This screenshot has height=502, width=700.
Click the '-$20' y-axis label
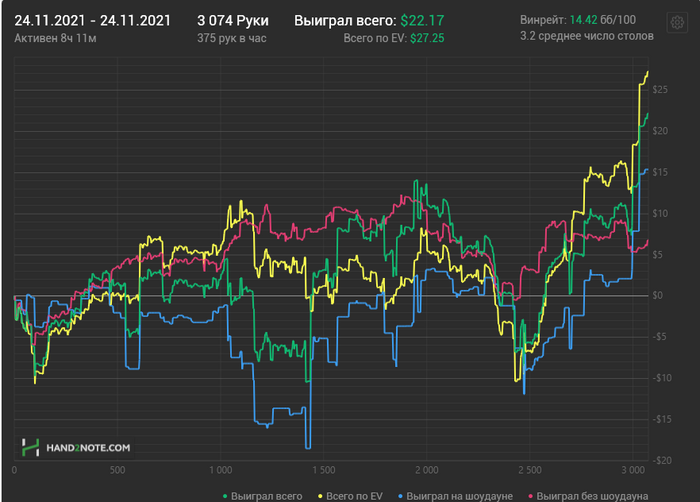point(662,460)
